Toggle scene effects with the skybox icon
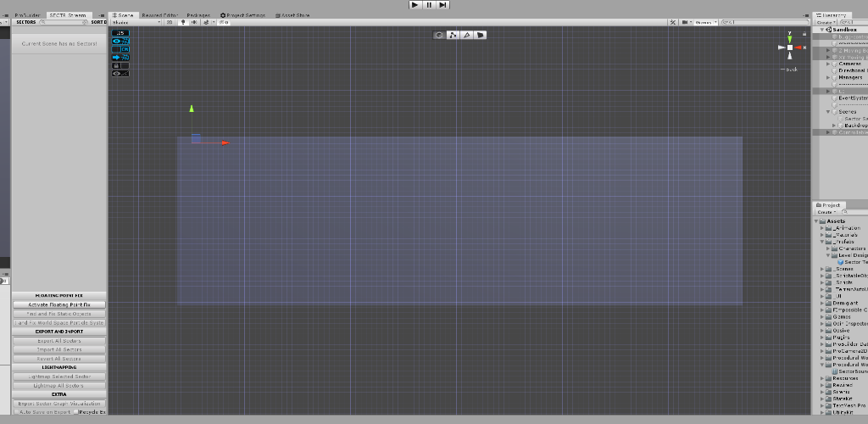This screenshot has height=424, width=868. pyautogui.click(x=207, y=22)
